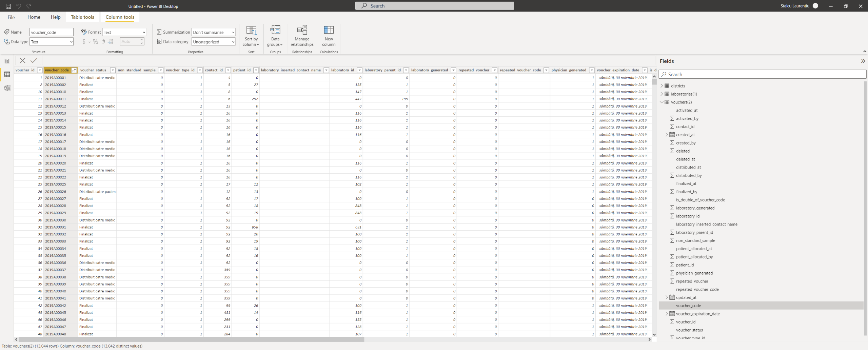Collapse the ribbon chevron
The image size is (868, 350).
pos(865,51)
